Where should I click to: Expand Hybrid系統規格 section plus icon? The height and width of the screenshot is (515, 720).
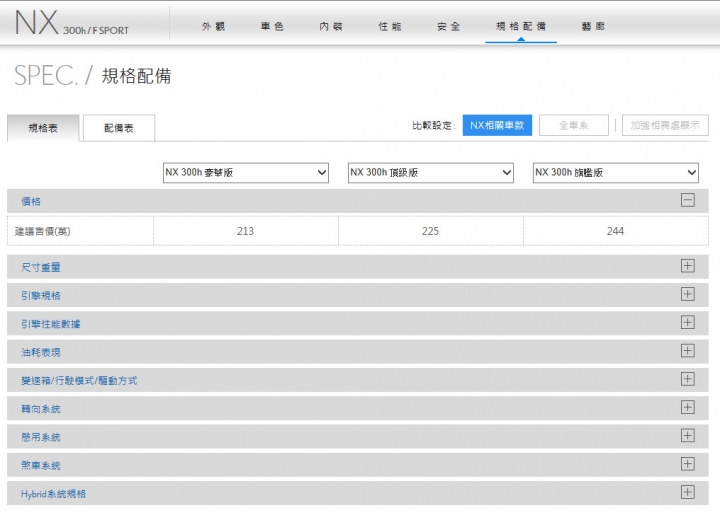[x=687, y=493]
